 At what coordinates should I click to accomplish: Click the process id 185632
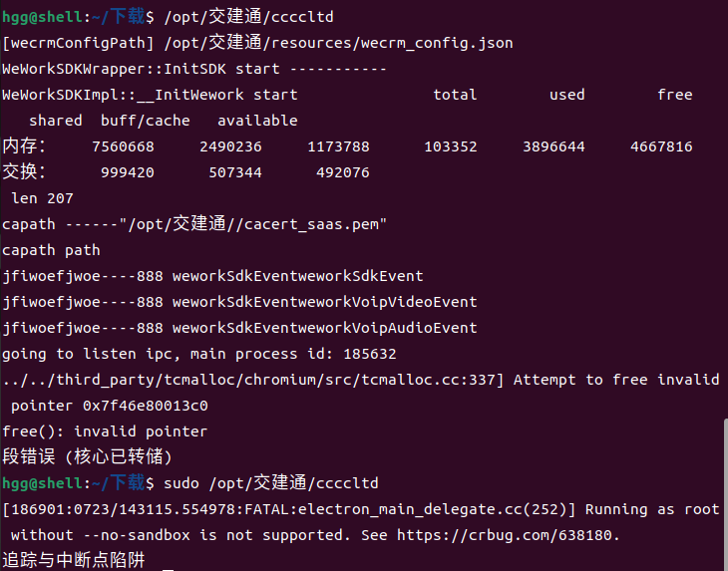[x=370, y=354]
